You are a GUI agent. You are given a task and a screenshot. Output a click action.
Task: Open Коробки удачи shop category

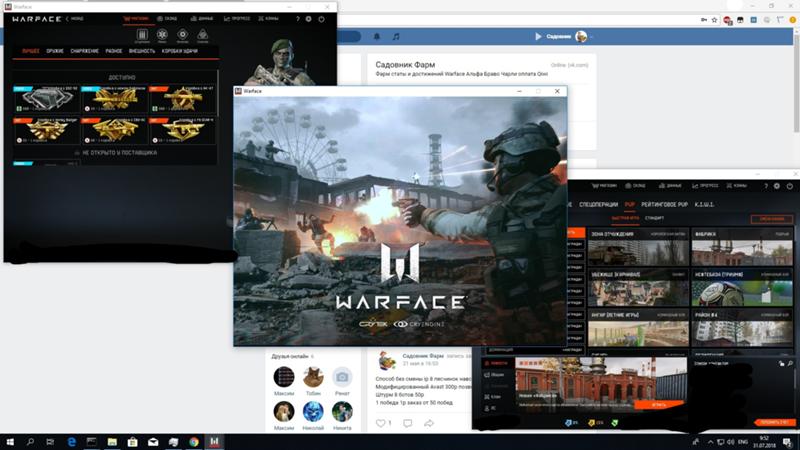click(180, 51)
